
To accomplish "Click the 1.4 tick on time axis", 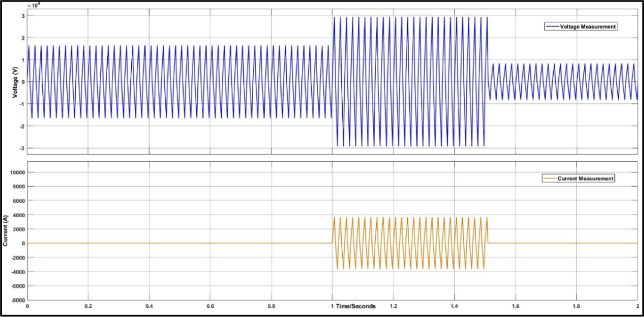I will (x=454, y=307).
